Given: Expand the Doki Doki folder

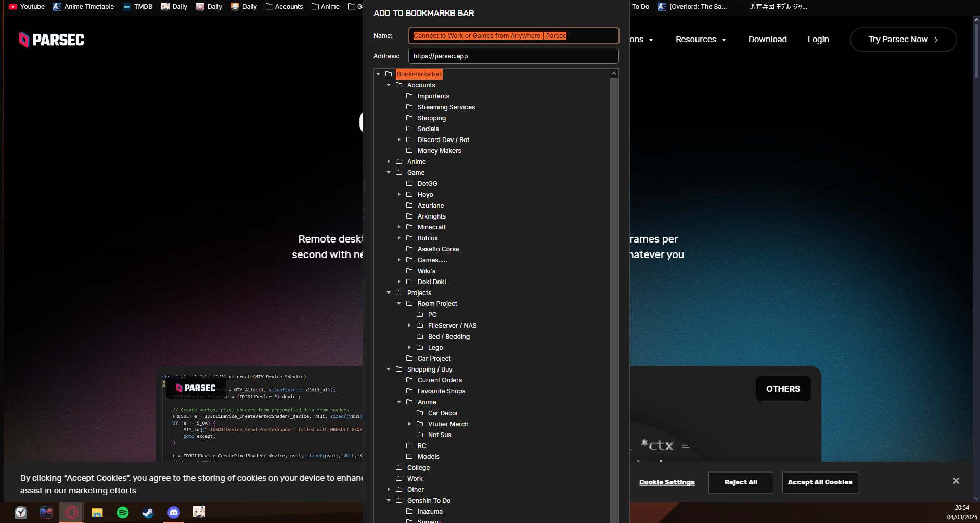Looking at the screenshot, I should point(399,282).
